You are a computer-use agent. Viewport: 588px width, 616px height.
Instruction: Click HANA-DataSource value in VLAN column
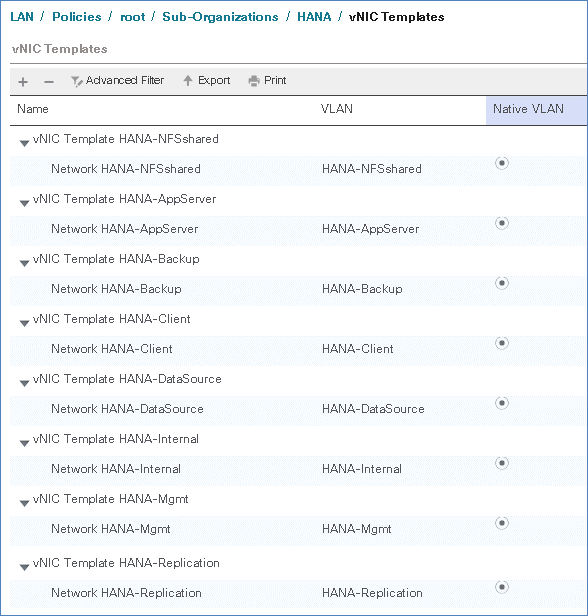pyautogui.click(x=373, y=409)
